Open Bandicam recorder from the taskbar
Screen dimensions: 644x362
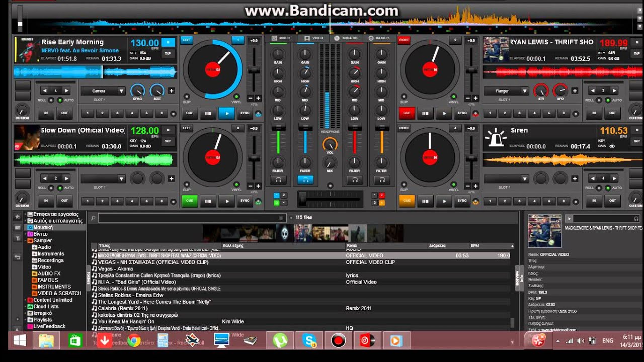click(x=339, y=340)
